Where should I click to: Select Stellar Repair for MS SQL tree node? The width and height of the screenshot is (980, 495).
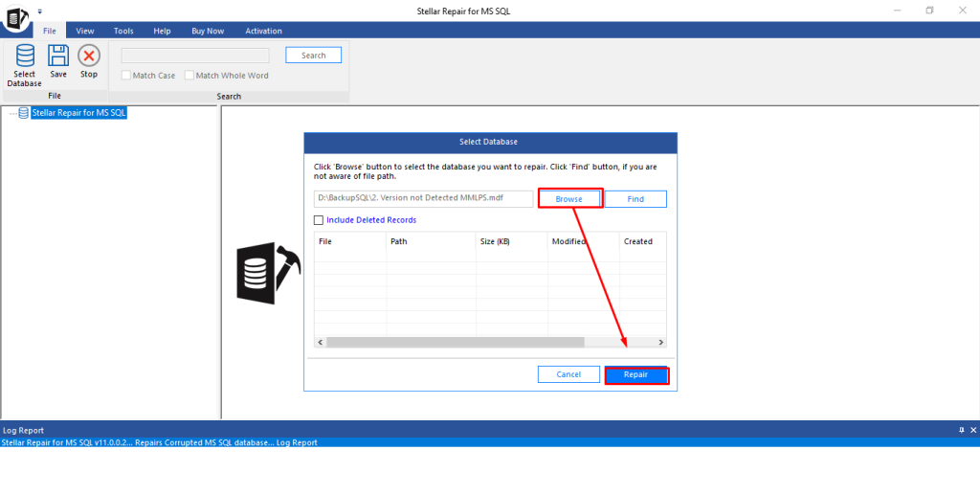79,113
